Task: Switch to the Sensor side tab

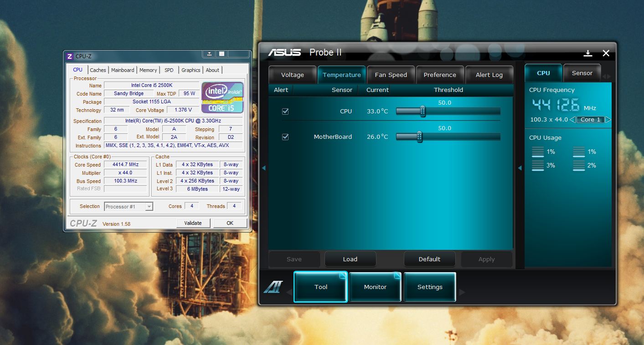Action: click(582, 73)
